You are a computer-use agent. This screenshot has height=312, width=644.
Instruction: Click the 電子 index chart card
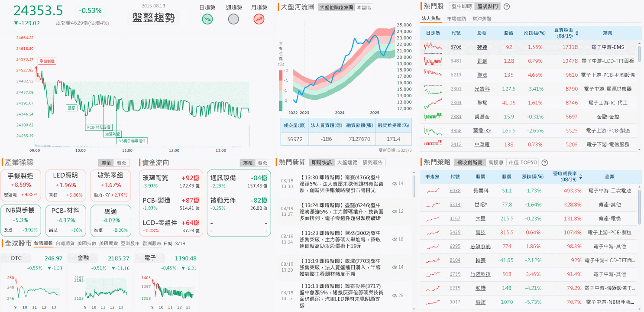[x=166, y=282]
